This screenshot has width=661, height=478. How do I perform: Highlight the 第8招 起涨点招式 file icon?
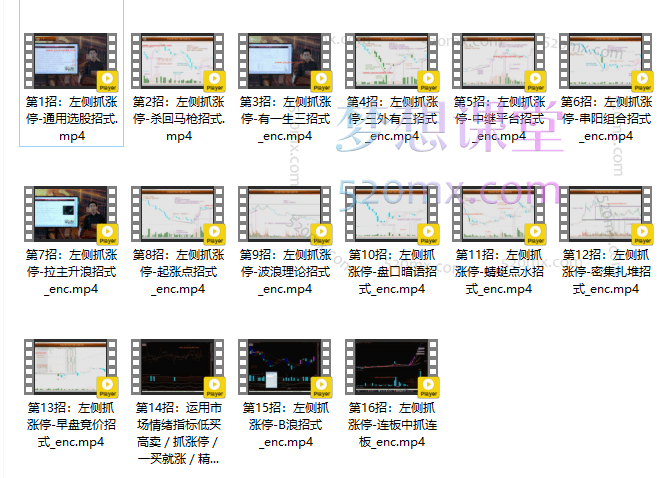pos(178,214)
